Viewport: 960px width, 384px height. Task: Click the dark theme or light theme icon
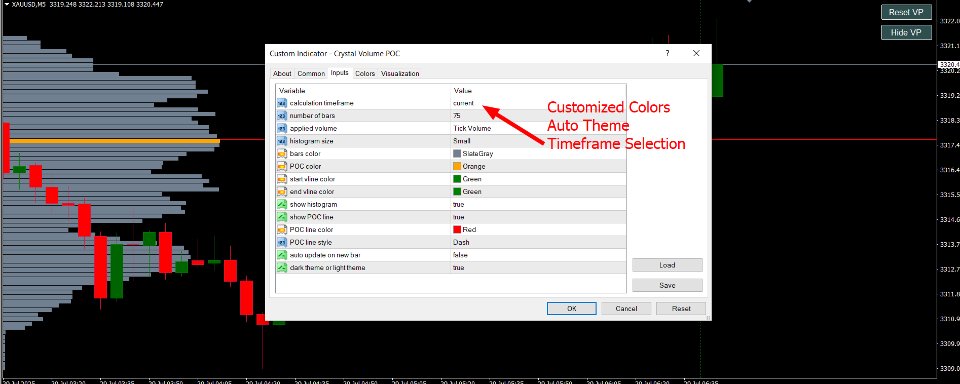(282, 268)
